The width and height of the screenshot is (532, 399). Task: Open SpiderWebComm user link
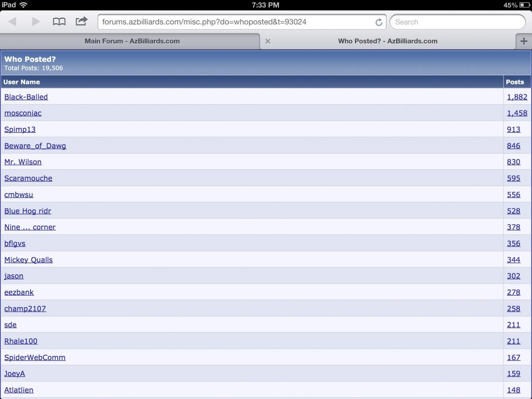[35, 357]
